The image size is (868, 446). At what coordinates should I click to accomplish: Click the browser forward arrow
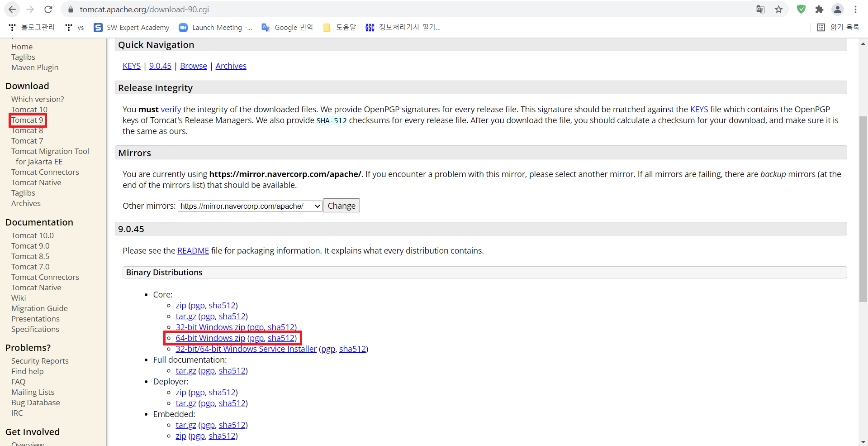pos(30,10)
